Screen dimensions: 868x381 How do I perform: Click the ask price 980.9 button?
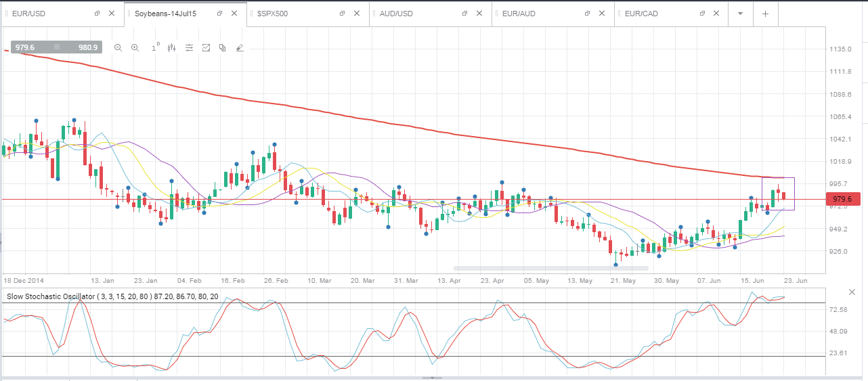(88, 47)
